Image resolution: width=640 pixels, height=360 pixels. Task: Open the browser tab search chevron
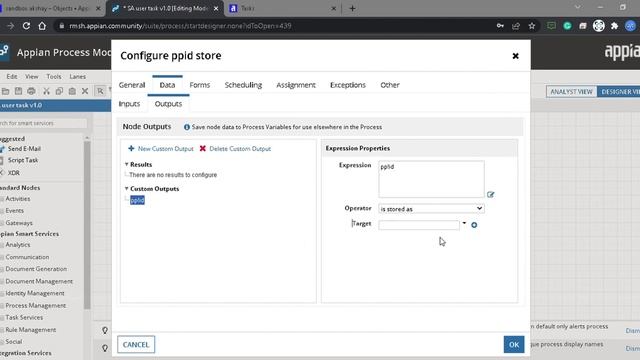coord(578,7)
